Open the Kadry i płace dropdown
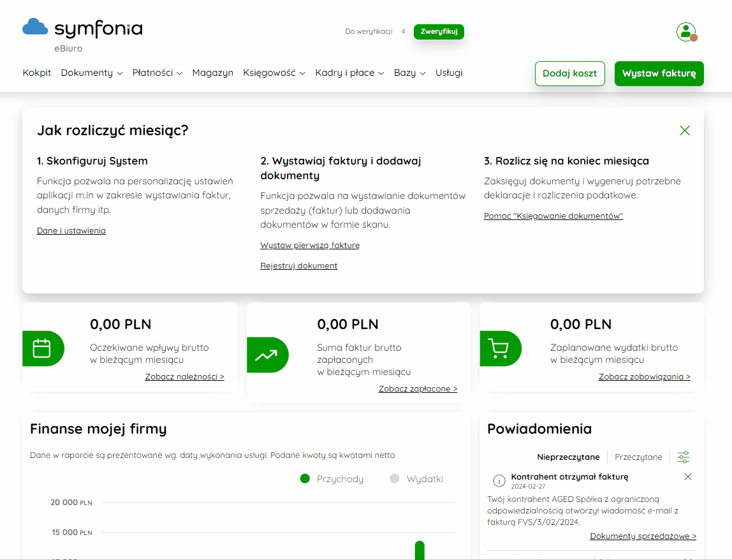This screenshot has width=732, height=560. [349, 73]
